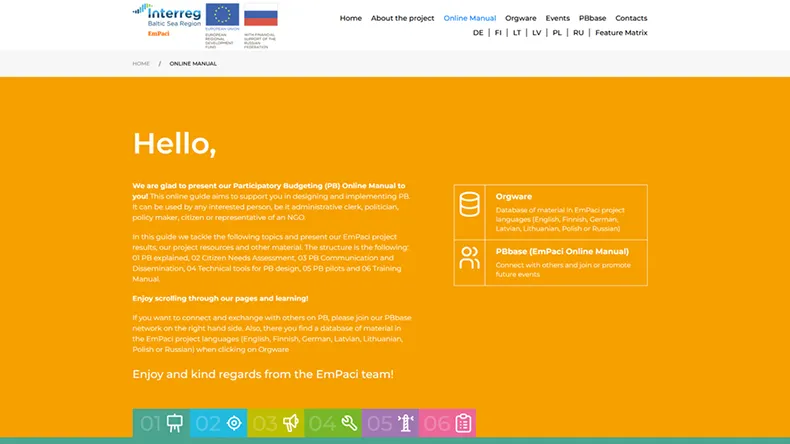This screenshot has height=444, width=790.
Task: Click the Interreg Baltic Sea Region logo
Action: pyautogui.click(x=168, y=15)
